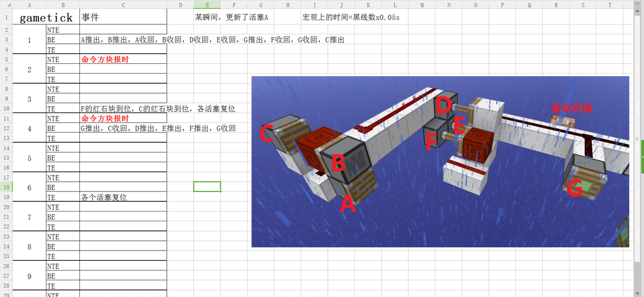The height and width of the screenshot is (297, 644).
Task: Select column H header
Action: pos(287,4)
